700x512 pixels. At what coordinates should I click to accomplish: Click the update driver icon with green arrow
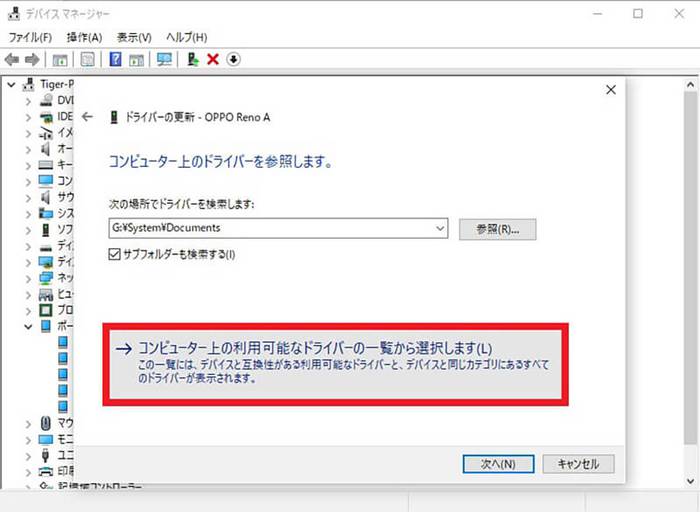[x=192, y=59]
